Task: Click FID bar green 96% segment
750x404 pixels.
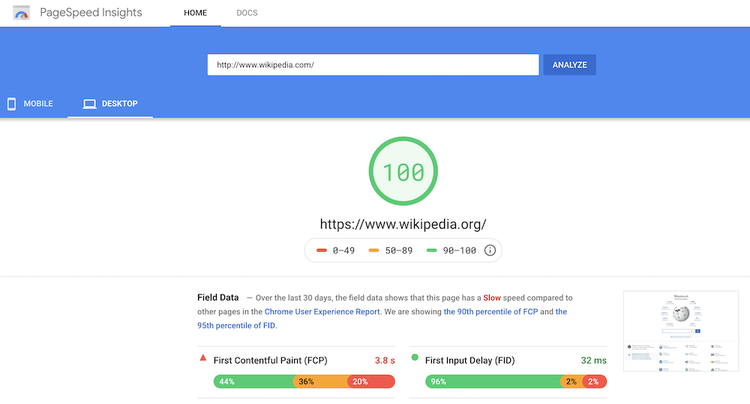Action: [x=493, y=382]
